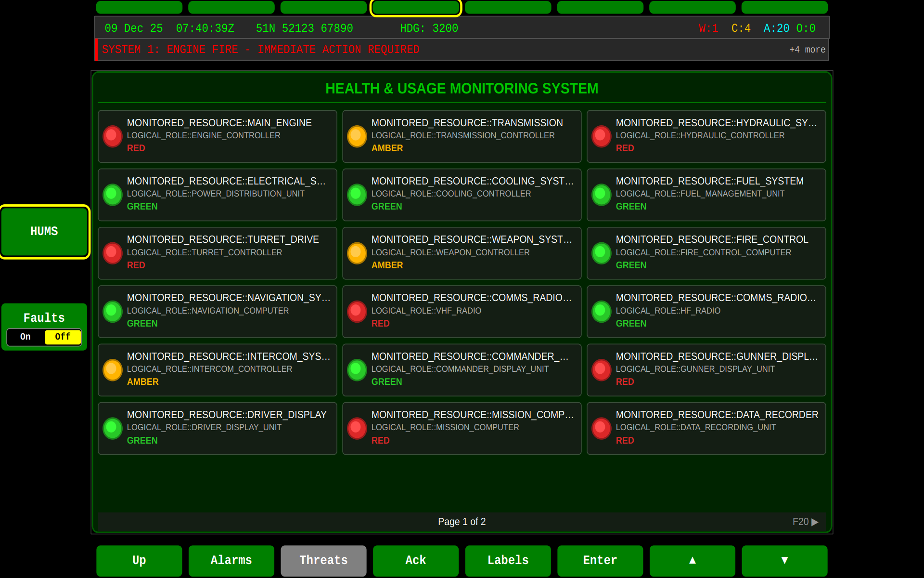Open the Alarms menu
This screenshot has height=578, width=924.
[231, 560]
